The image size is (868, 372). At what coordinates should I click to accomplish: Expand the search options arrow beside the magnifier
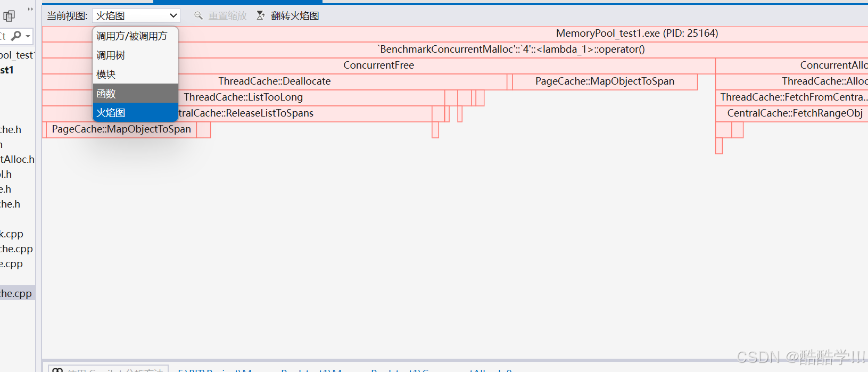(x=28, y=36)
